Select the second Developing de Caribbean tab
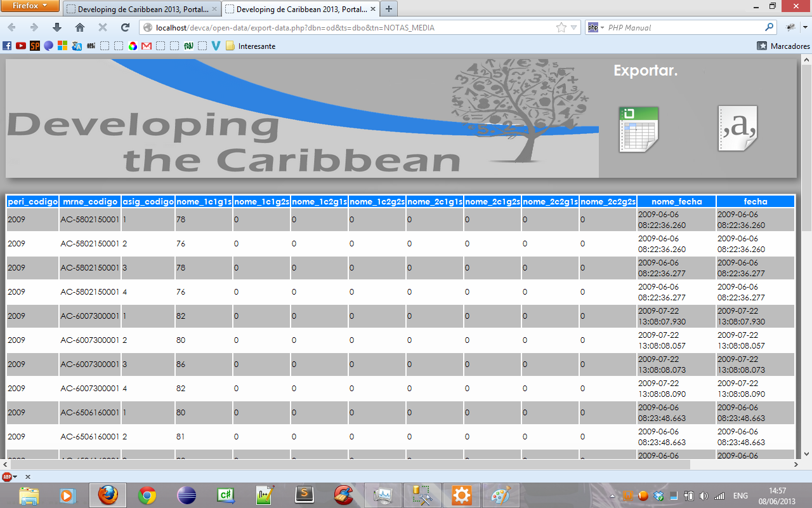This screenshot has height=508, width=812. click(x=300, y=9)
